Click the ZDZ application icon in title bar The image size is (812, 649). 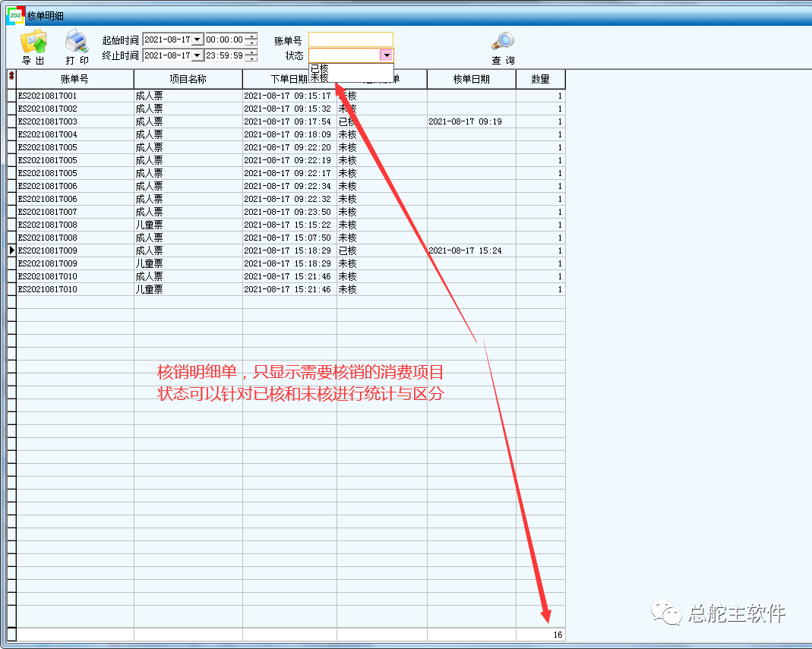(15, 15)
